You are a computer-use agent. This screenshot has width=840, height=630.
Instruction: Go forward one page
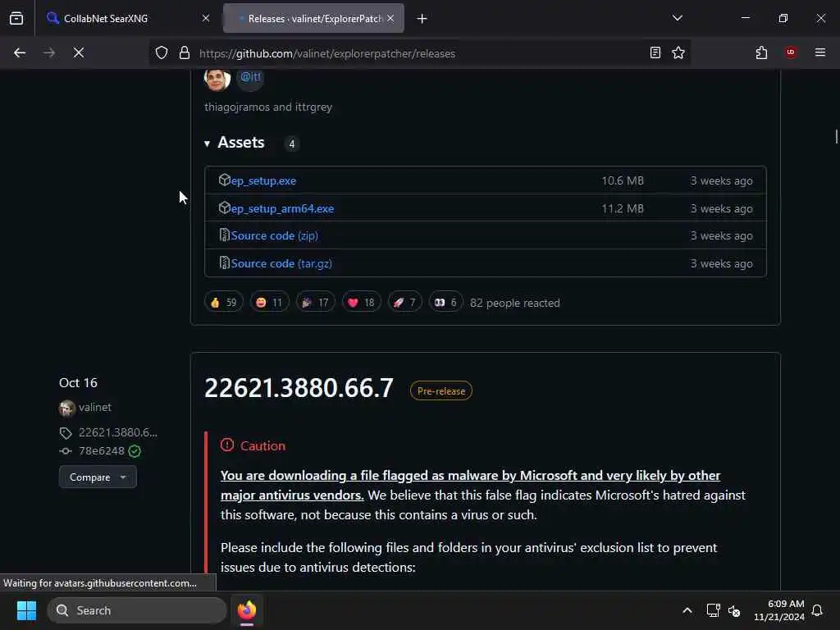[x=49, y=52]
